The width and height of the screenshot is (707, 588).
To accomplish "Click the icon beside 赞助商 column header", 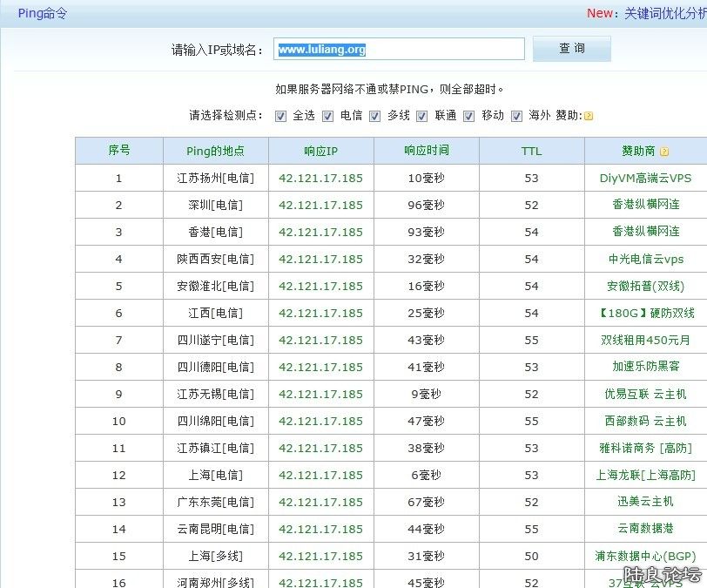I will pyautogui.click(x=664, y=152).
